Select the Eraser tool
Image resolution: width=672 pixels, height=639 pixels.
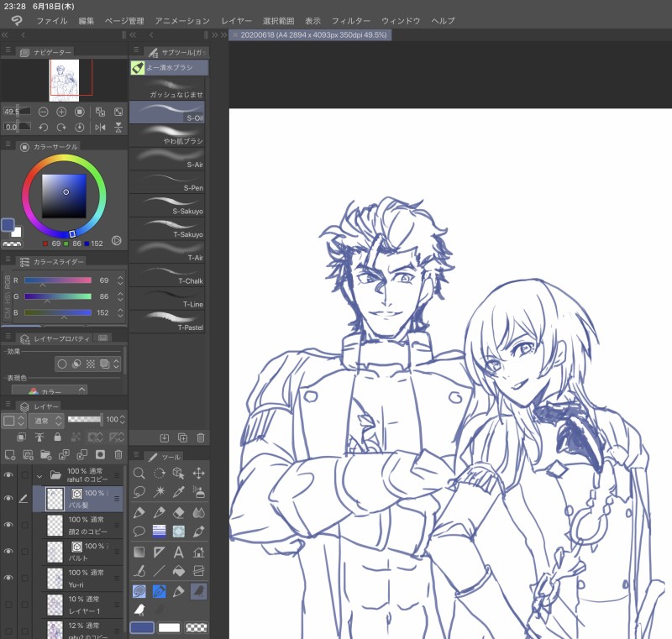click(x=179, y=512)
